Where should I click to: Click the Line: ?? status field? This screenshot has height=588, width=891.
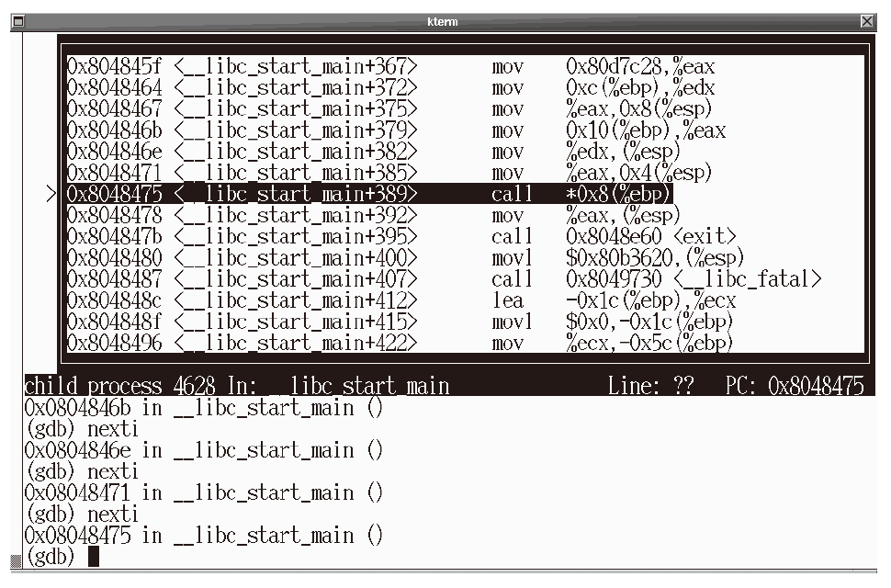(650, 386)
